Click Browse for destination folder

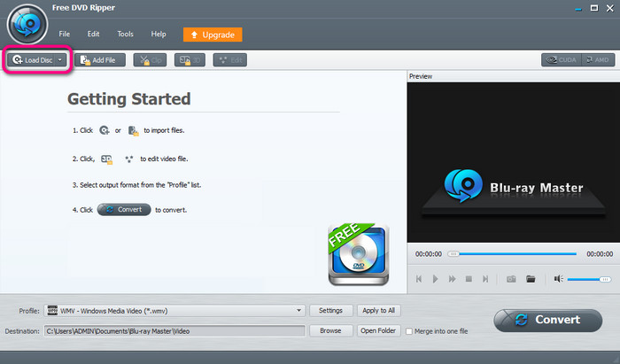pos(330,331)
